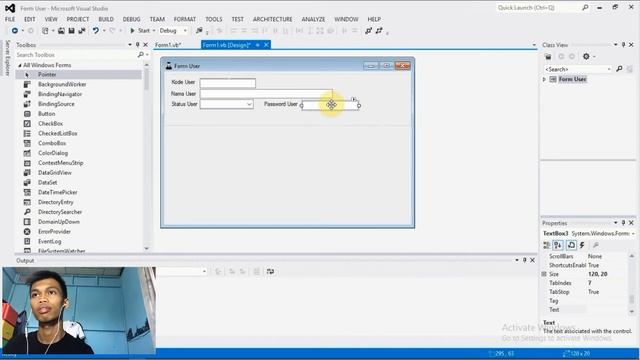The height and width of the screenshot is (360, 640).
Task: Click the smart tag arrow on the selected textbox
Action: coord(354,99)
